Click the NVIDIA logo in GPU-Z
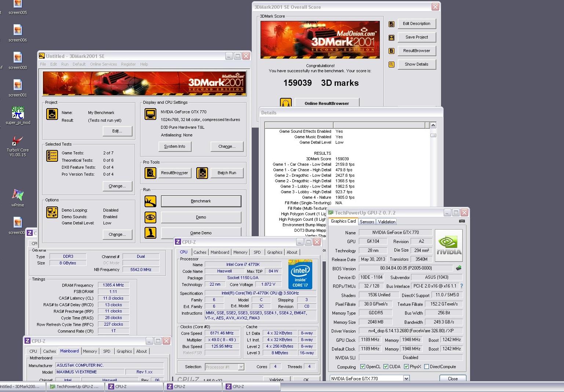 pos(448,245)
